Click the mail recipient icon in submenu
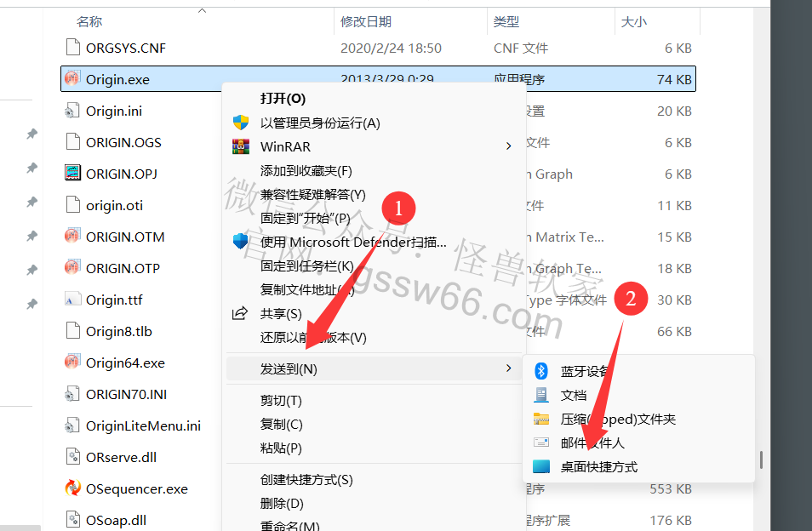The image size is (812, 531). pos(541,442)
